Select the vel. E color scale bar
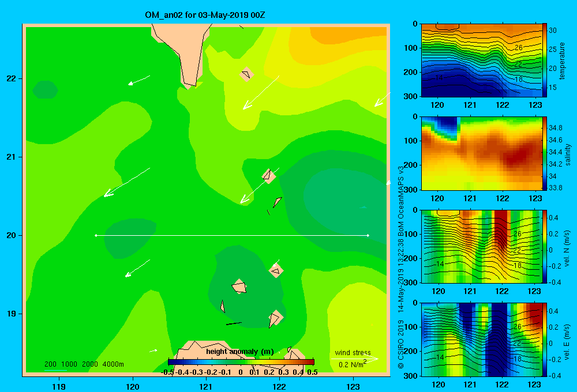 [x=544, y=340]
